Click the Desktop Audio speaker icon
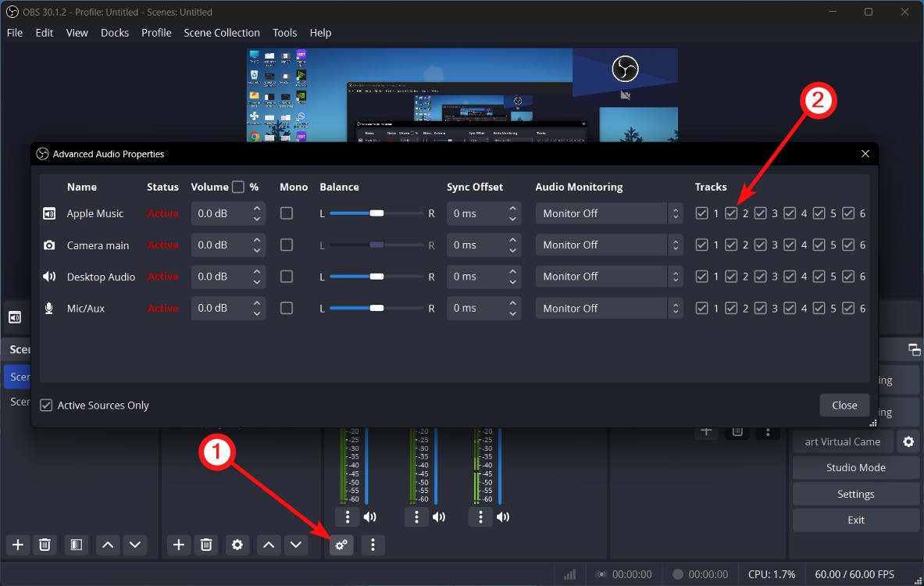The width and height of the screenshot is (924, 586). click(x=49, y=277)
